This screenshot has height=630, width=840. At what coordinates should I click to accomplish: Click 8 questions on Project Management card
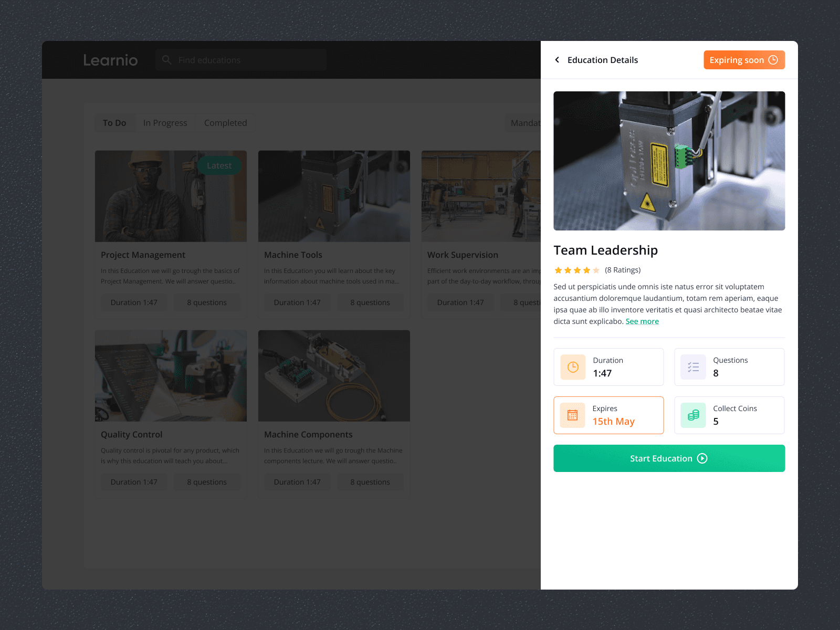pyautogui.click(x=207, y=302)
